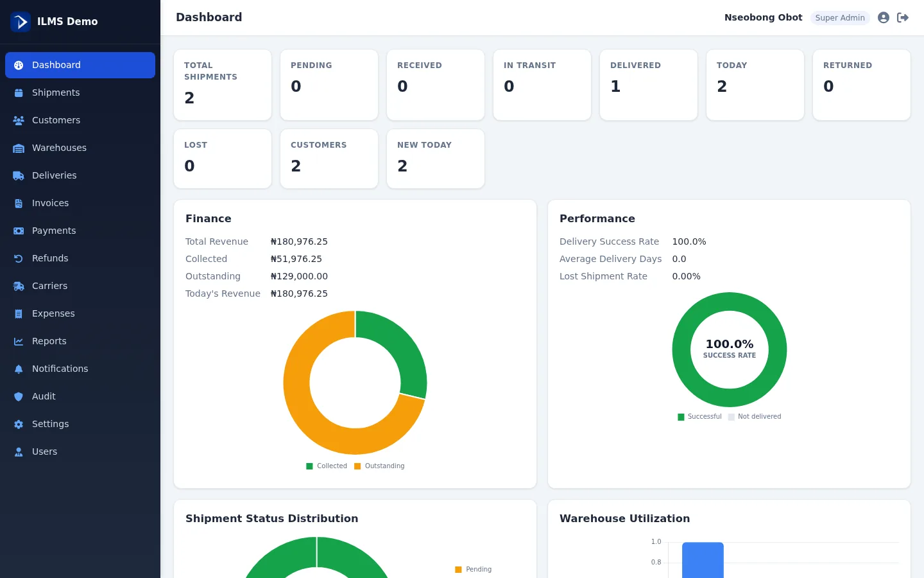Click the Carriers truck icon

pos(19,286)
